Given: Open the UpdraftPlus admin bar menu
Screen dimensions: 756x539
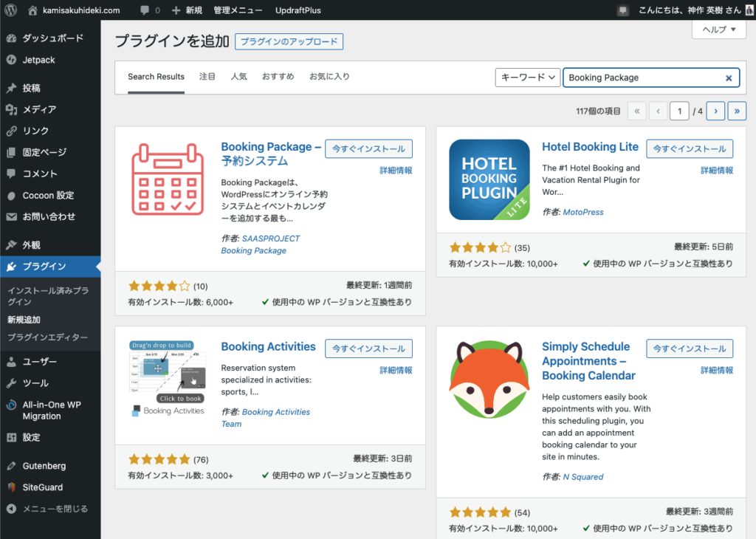Looking at the screenshot, I should click(298, 10).
